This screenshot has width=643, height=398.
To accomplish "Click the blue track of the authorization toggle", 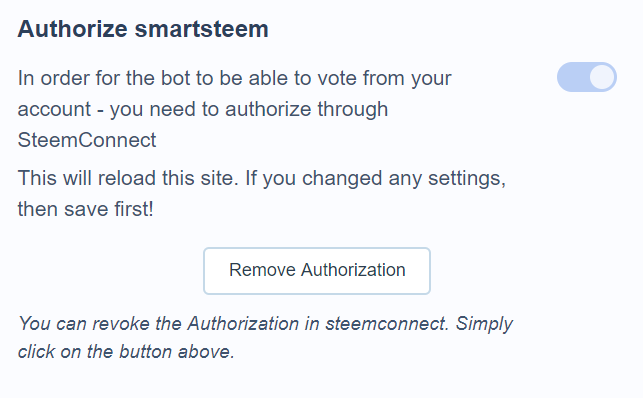I will coord(572,77).
